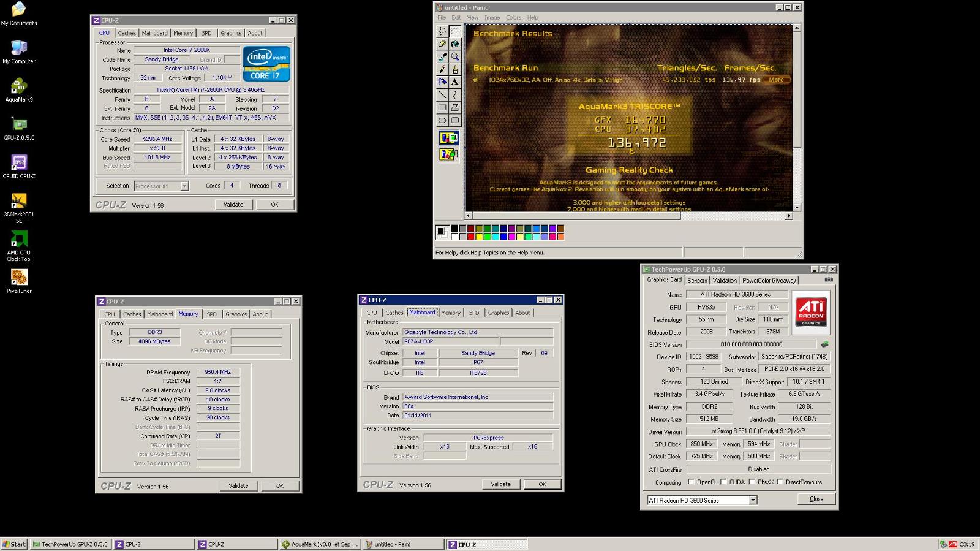Open the File menu in Paint
980x551 pixels.
tap(442, 17)
